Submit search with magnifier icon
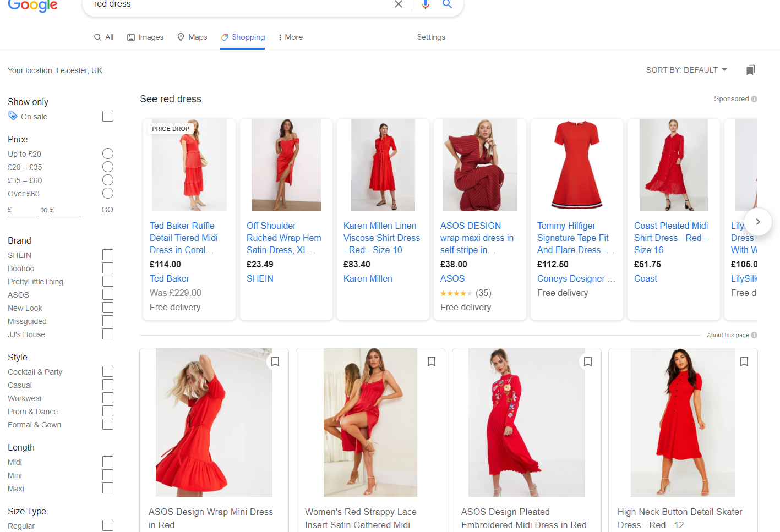Screen dimensions: 780x532 pos(447,4)
